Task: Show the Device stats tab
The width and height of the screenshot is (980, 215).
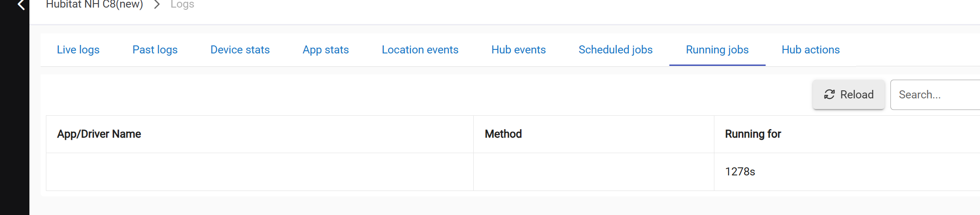Action: (x=240, y=50)
